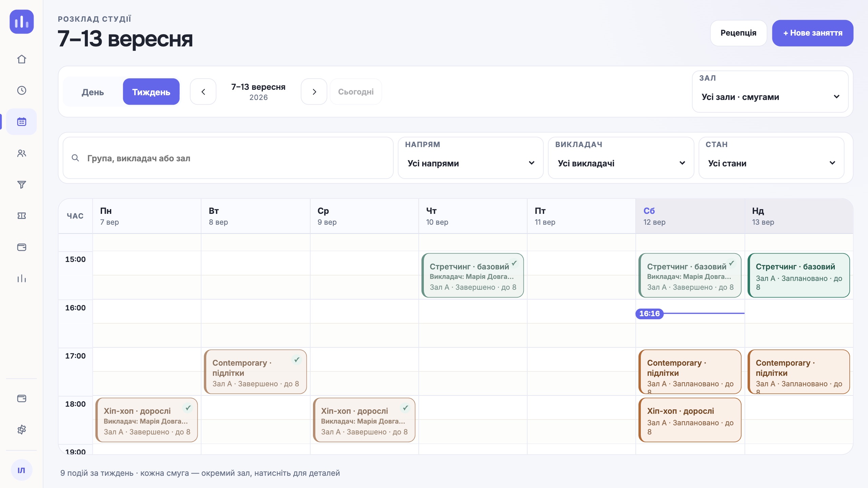
Task: Click + Нове заняття button
Action: click(x=812, y=33)
